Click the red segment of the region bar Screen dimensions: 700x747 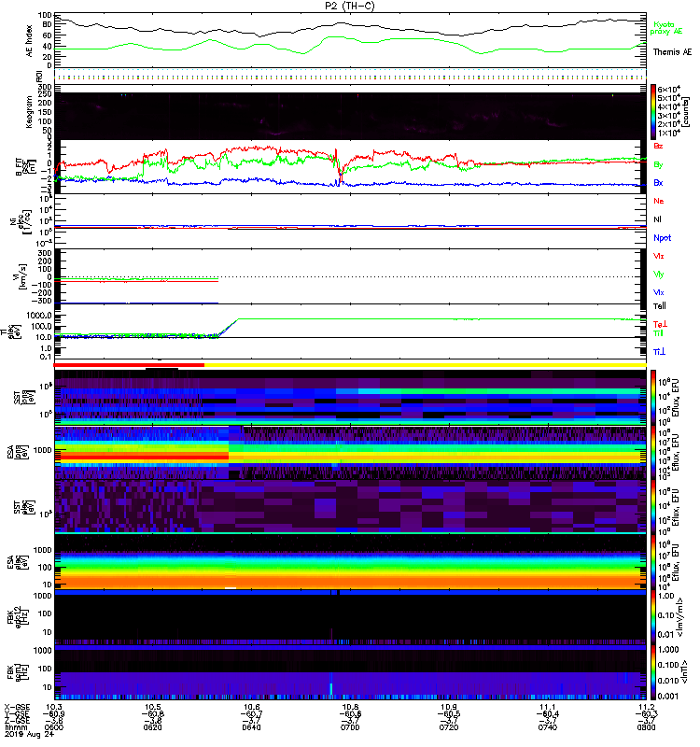tap(129, 365)
